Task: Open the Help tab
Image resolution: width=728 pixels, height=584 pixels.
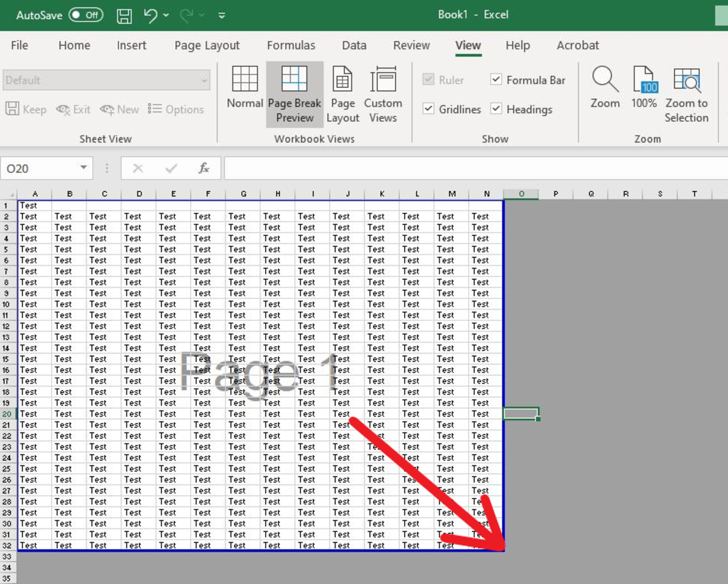Action: (517, 45)
